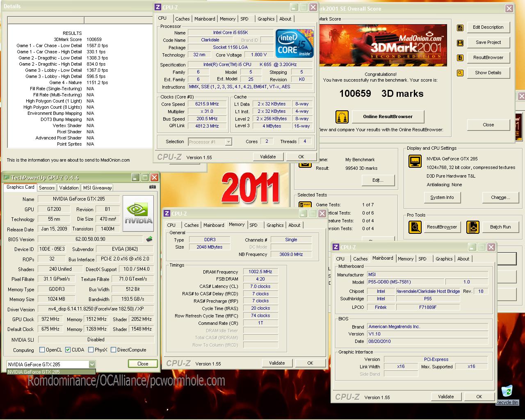This screenshot has width=525, height=420.
Task: Click the monitor icon in Display and CPU Settings
Action: pos(415,161)
